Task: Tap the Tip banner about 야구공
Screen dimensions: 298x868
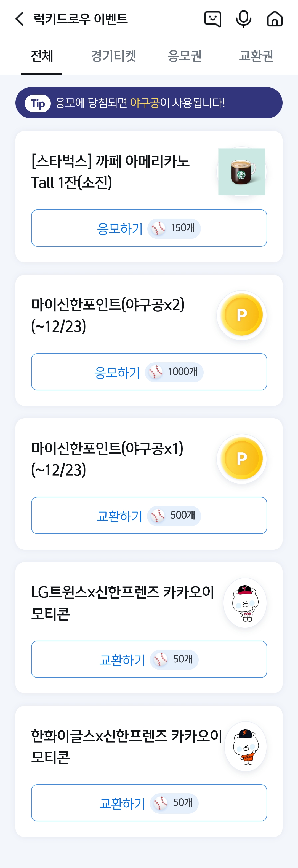Action: [149, 103]
